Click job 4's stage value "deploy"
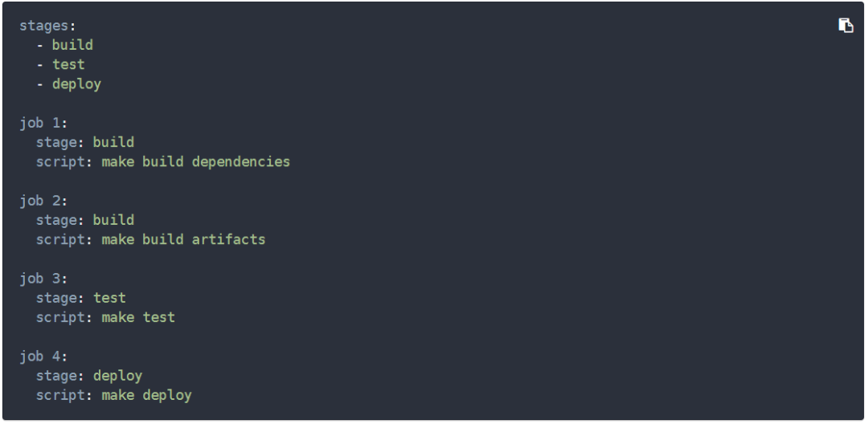 click(118, 376)
